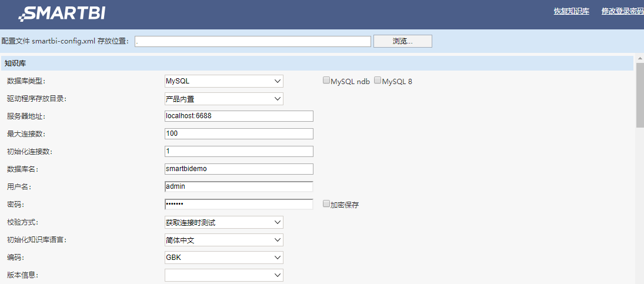Focus the smartbi-config.xml location field

253,41
